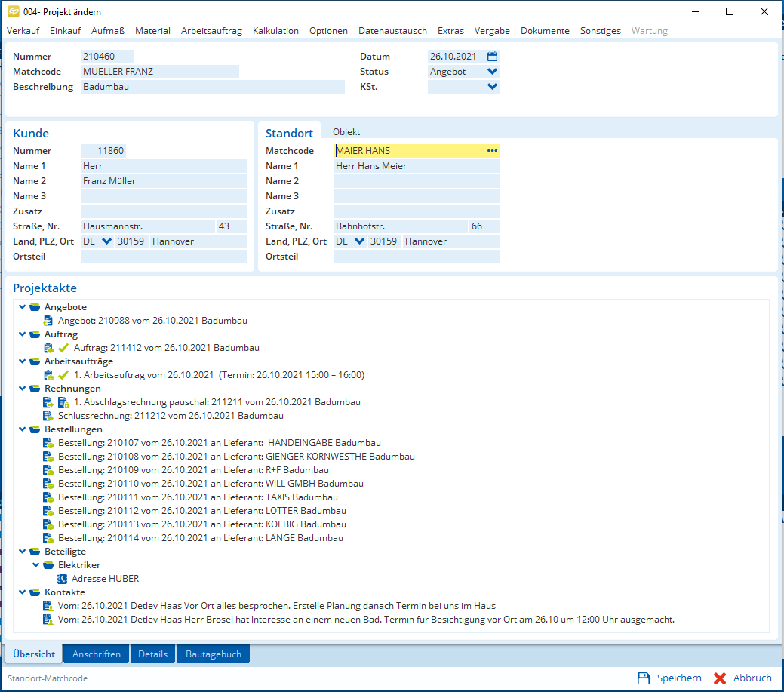The width and height of the screenshot is (784, 692).
Task: Click the Adresse HUBER contact icon
Action: pyautogui.click(x=62, y=579)
